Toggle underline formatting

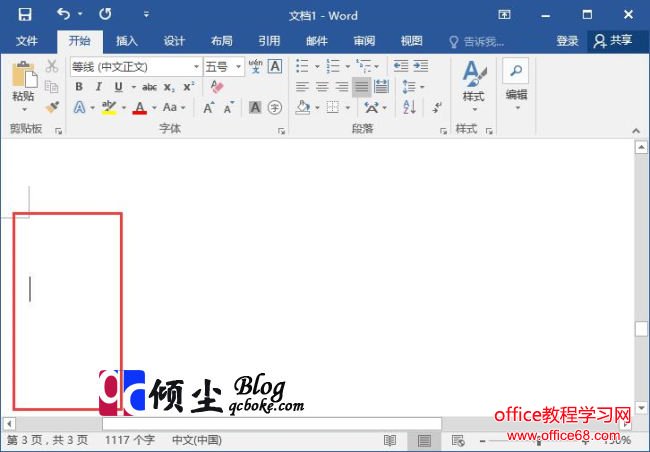click(x=119, y=87)
